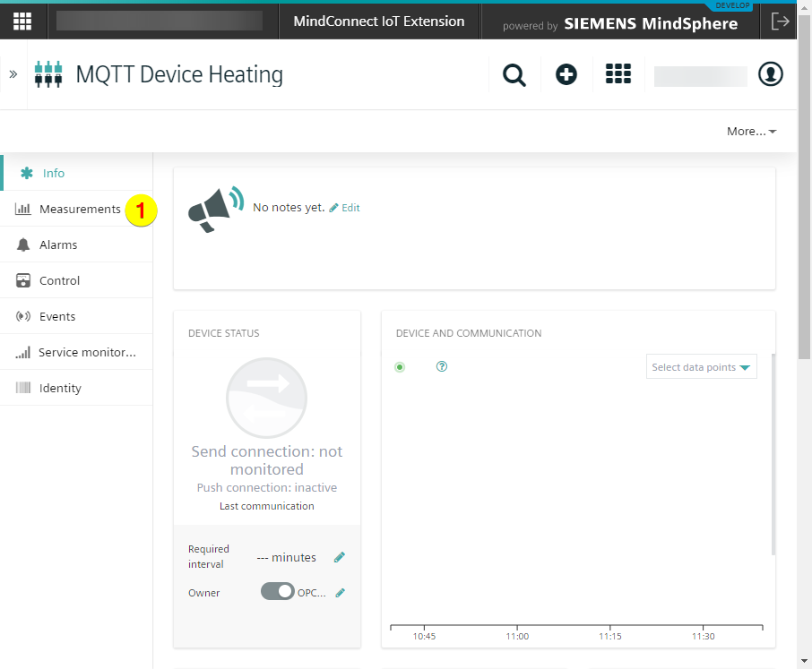Toggle the green realtime indicator
Screen dimensions: 812x669
click(x=400, y=366)
